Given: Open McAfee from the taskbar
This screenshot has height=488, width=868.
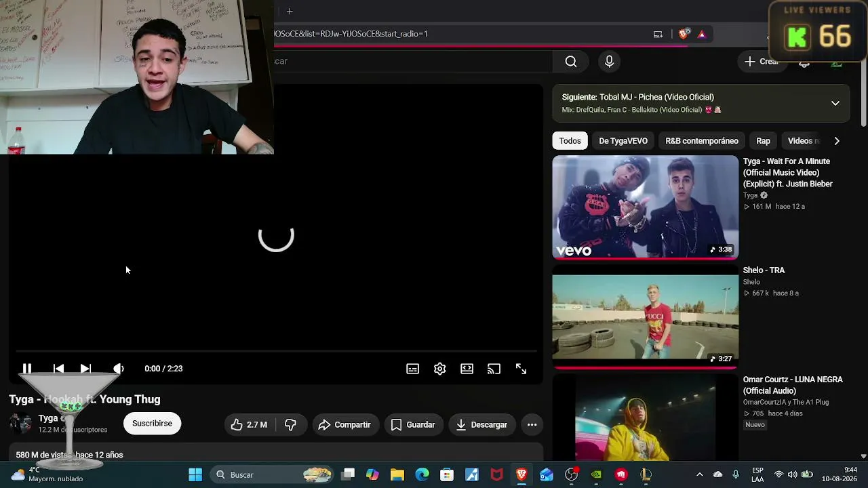Looking at the screenshot, I should (497, 474).
